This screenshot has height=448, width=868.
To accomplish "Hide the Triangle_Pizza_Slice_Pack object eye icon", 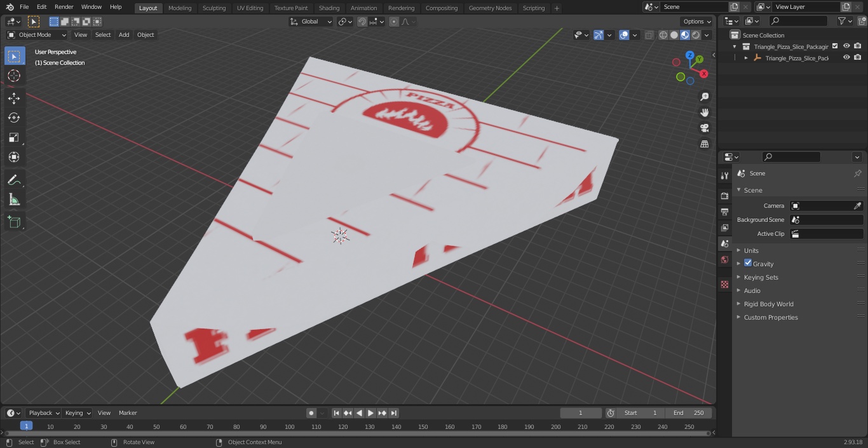I will click(846, 57).
